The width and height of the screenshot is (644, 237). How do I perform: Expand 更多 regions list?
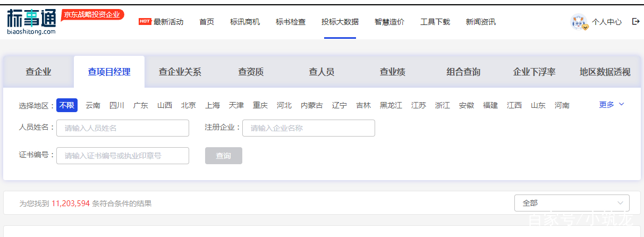click(x=612, y=105)
